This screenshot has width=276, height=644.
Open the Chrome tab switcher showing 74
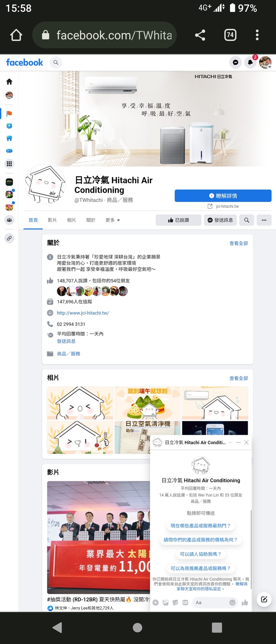(x=230, y=35)
